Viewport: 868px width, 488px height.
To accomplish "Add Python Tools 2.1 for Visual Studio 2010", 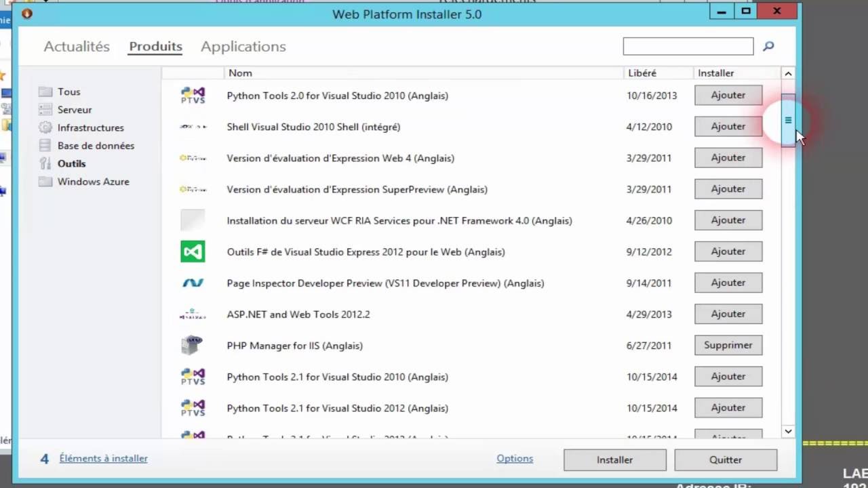I will tap(728, 376).
